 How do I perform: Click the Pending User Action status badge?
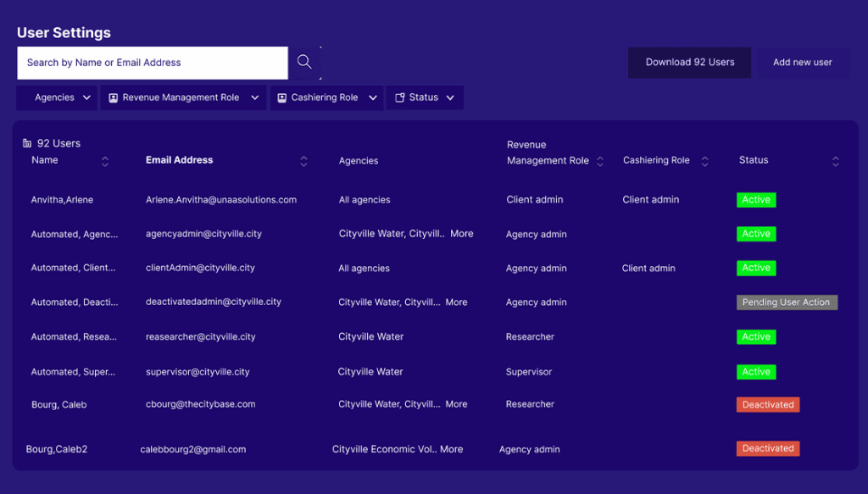click(x=786, y=303)
